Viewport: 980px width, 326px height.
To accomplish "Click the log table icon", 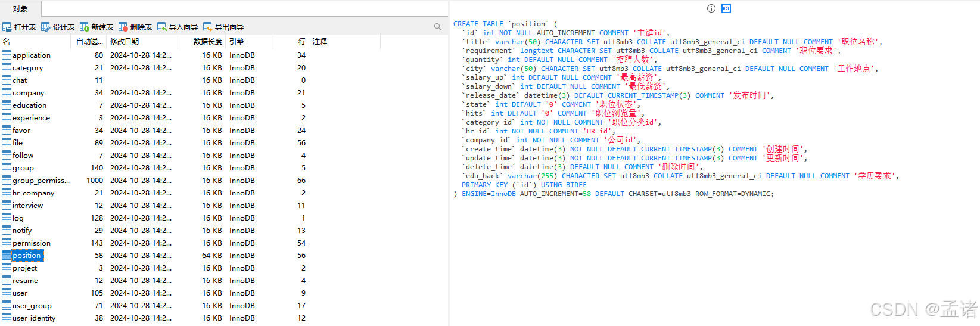I will pos(7,218).
